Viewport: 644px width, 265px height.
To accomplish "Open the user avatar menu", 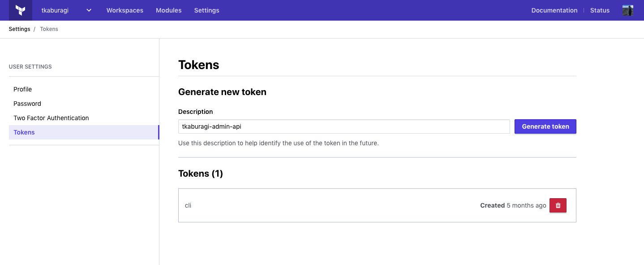I will point(627,10).
